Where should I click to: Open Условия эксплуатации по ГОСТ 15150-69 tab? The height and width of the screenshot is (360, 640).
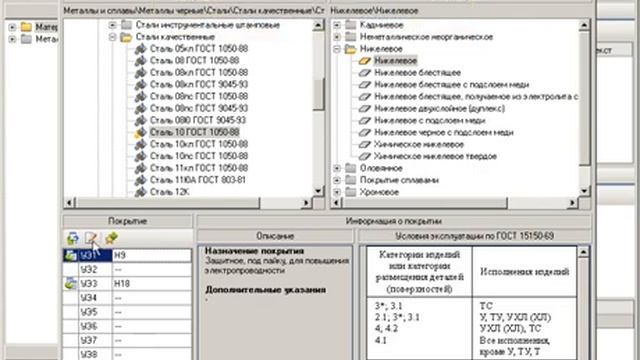coord(474,236)
